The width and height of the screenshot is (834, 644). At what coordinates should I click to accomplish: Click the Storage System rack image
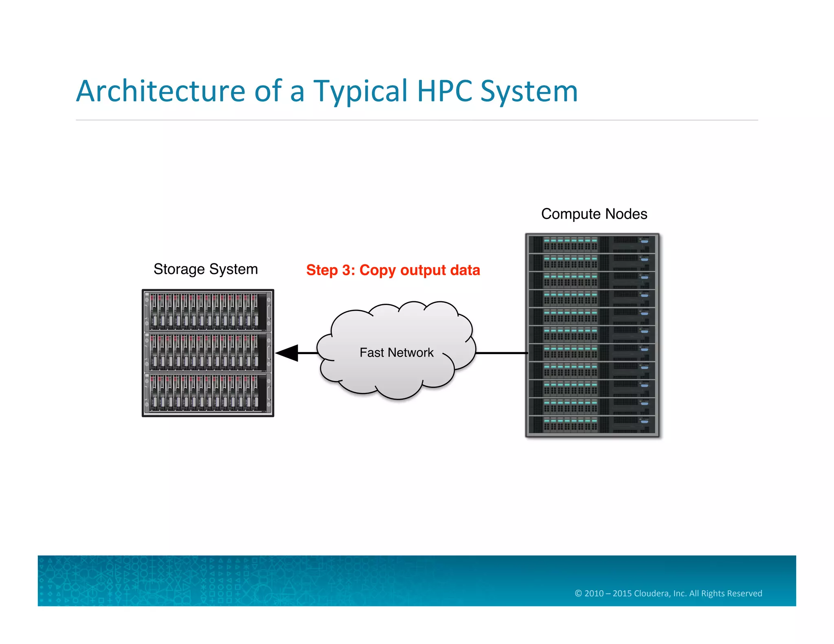208,353
